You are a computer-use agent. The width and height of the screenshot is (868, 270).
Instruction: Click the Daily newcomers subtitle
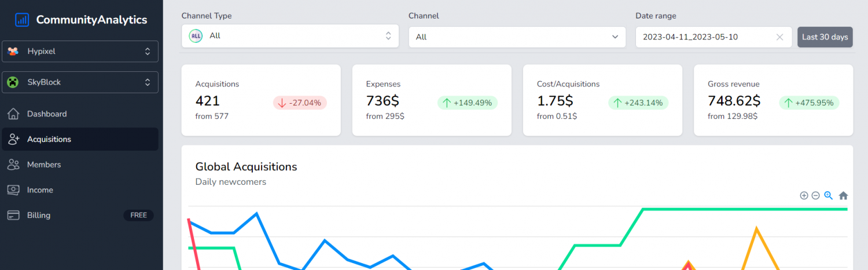point(231,182)
